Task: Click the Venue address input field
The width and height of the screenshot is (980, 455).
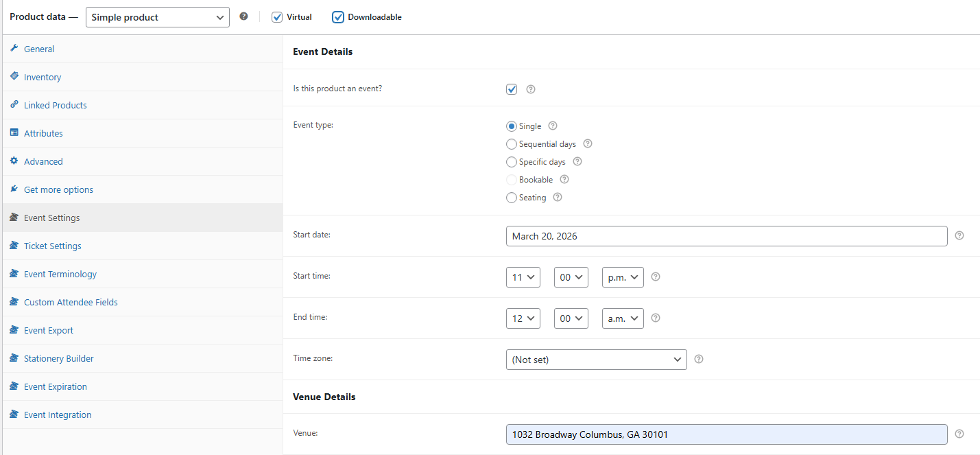Action: click(727, 434)
